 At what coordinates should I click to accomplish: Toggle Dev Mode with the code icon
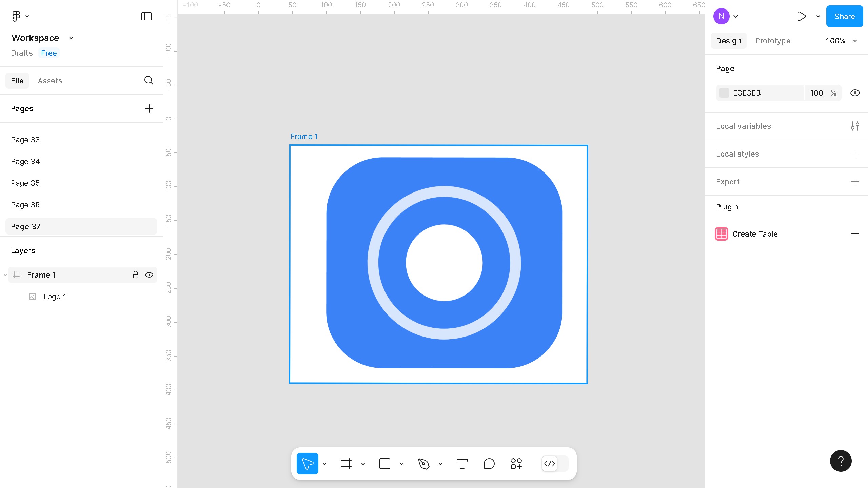point(550,463)
